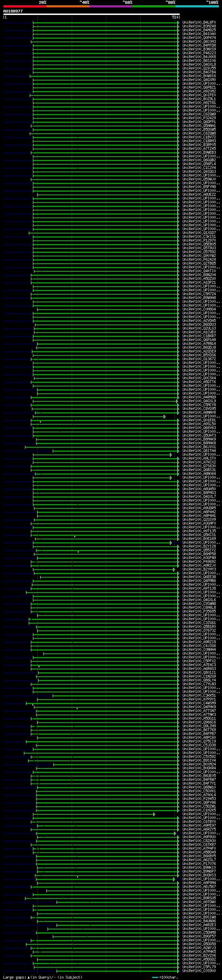Image resolution: width=222 pixels, height=980 pixels.
Task: Select hit label UniRef100_C5FL79
Action: [x=199, y=967]
